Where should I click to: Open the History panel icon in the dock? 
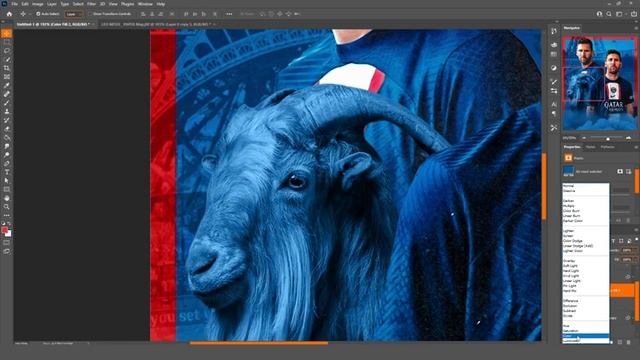(554, 31)
